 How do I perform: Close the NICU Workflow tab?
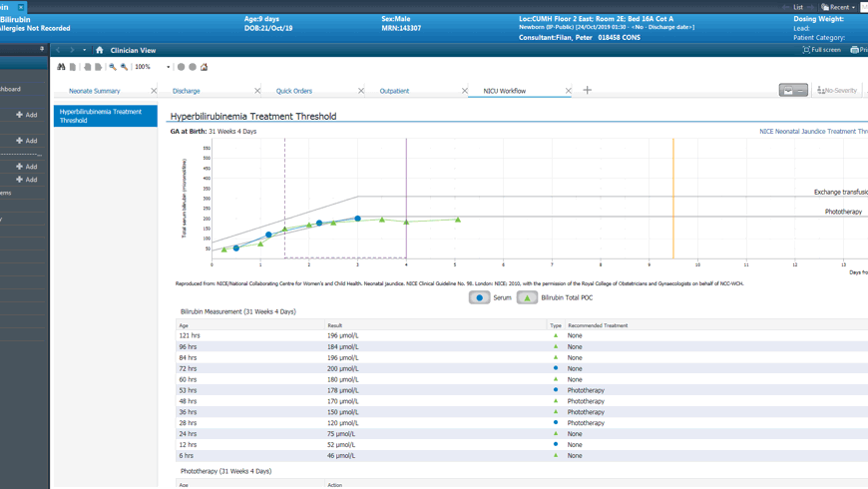[x=569, y=91]
